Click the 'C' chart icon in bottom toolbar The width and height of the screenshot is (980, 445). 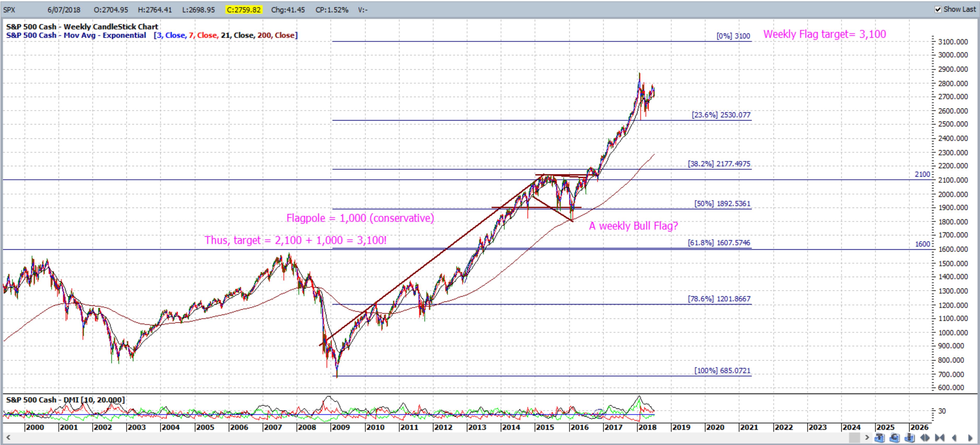pyautogui.click(x=894, y=438)
